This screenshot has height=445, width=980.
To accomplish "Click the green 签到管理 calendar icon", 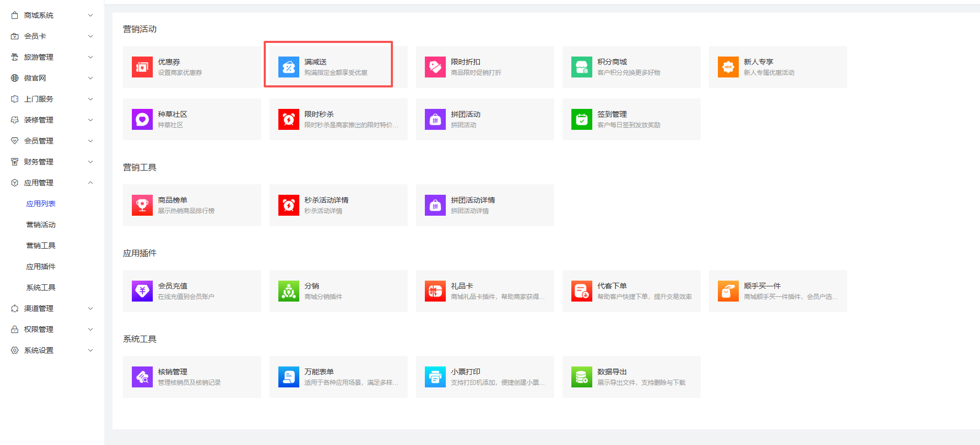I will click(581, 119).
